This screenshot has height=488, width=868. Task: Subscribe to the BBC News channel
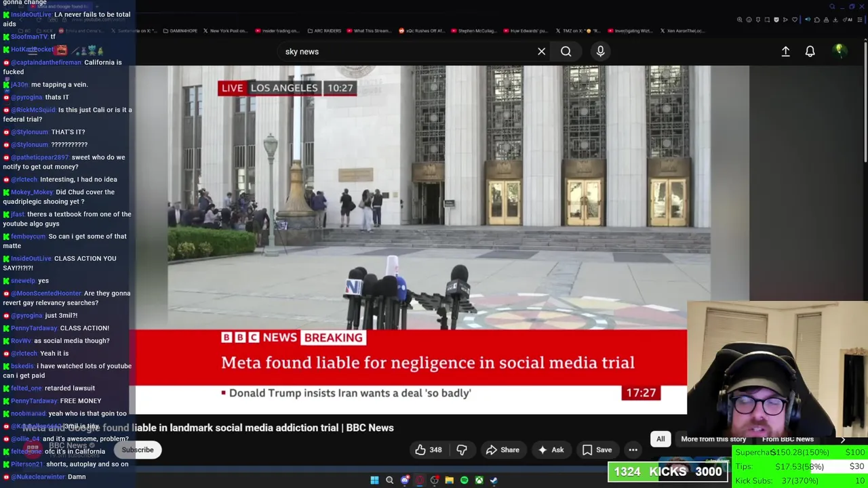pos(138,450)
